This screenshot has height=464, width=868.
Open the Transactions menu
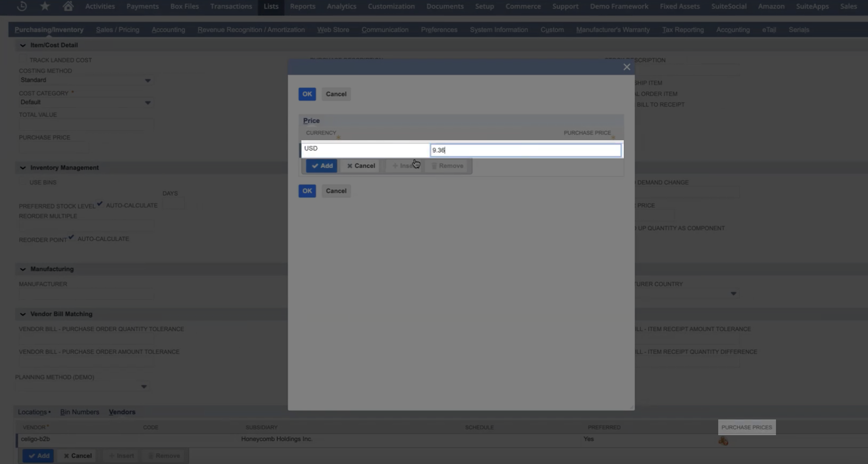click(231, 6)
